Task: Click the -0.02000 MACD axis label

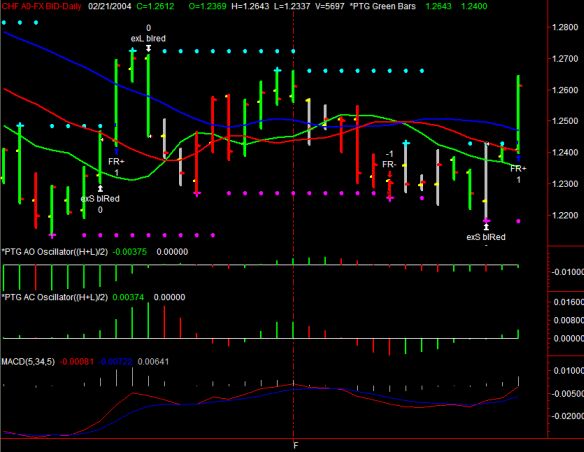Action: (567, 416)
